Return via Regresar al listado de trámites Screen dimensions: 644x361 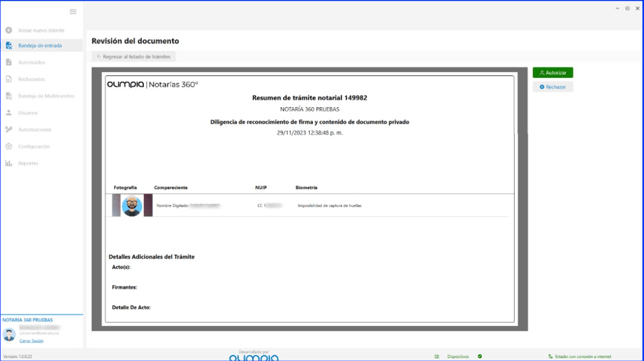point(133,57)
